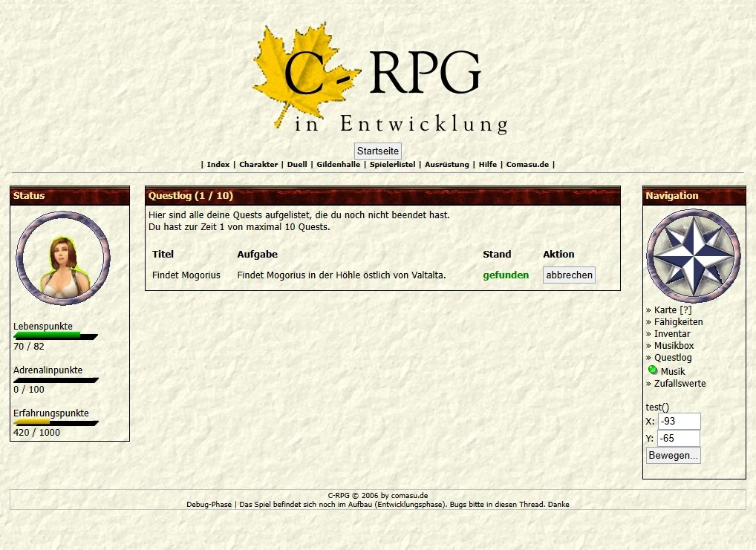Click the Titel column header
The width and height of the screenshot is (756, 550).
(163, 255)
